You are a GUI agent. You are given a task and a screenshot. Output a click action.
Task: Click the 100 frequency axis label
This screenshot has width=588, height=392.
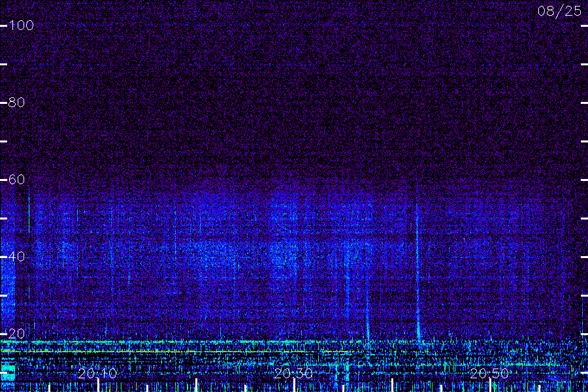(21, 25)
